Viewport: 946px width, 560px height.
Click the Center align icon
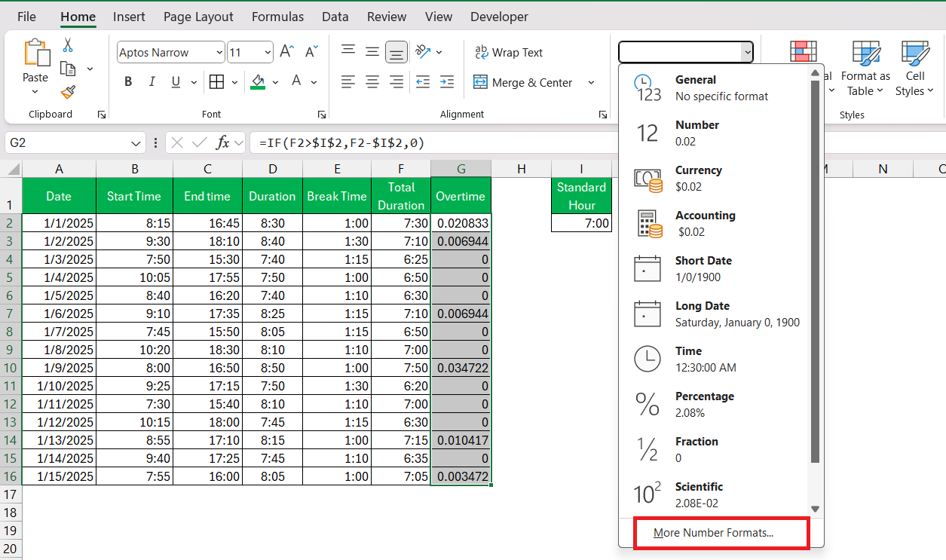click(372, 82)
